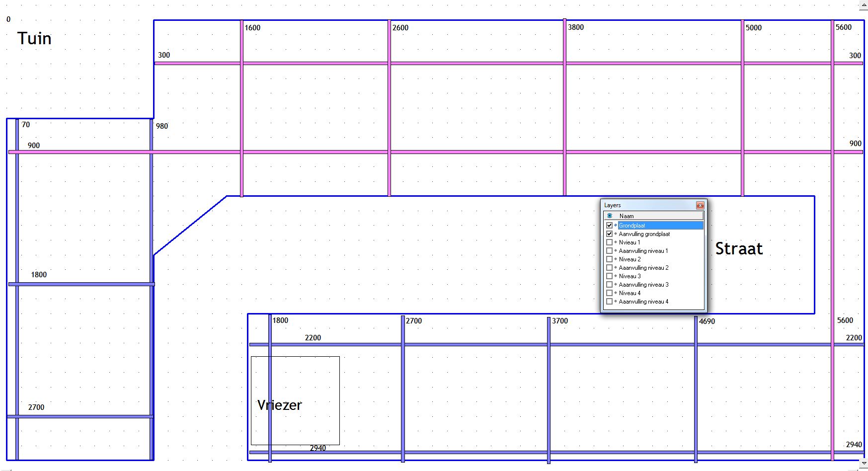Viewport: 868px width, 471px height.
Task: Select the Niveau 2 layer name
Action: coord(630,259)
